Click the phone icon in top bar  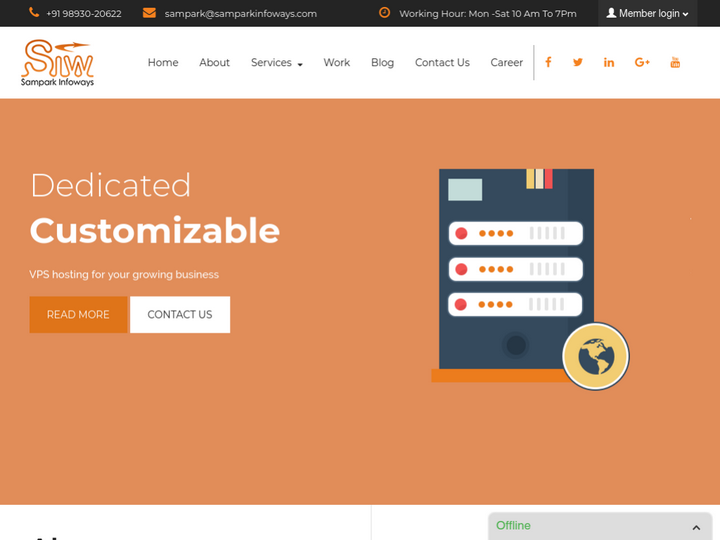34,13
